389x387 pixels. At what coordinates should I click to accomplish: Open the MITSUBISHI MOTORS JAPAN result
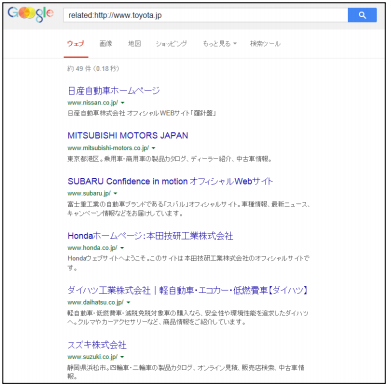pos(128,135)
